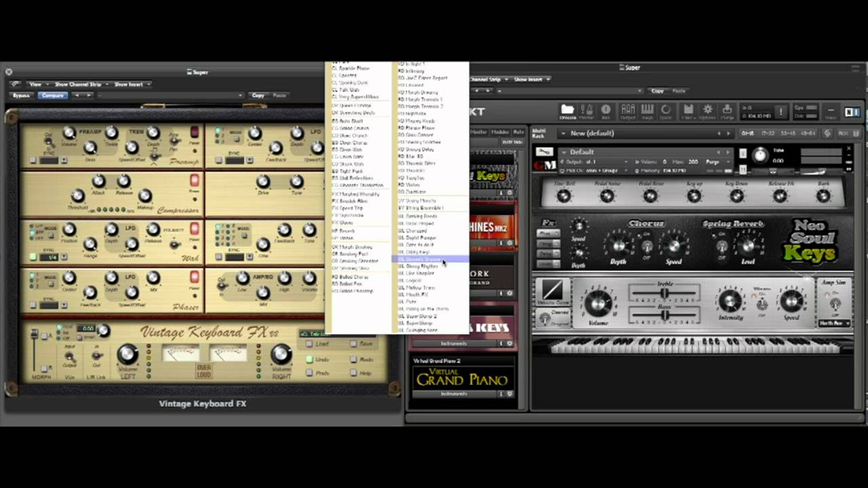
Task: Open the Kontakt Quick-load icon
Action: [x=666, y=111]
